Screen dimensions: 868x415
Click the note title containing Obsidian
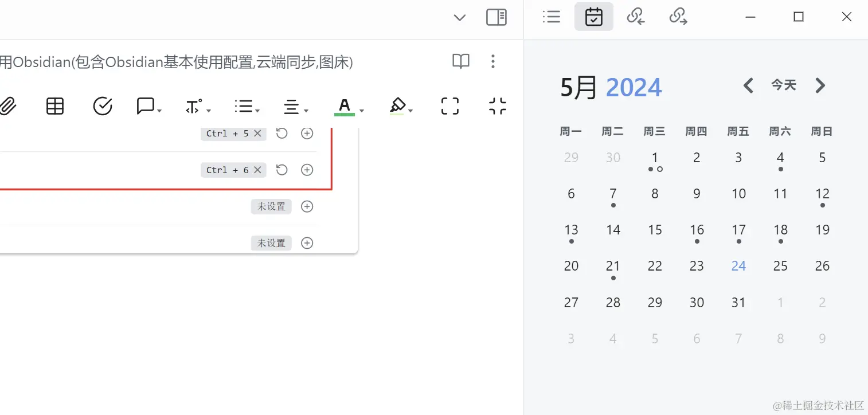176,62
